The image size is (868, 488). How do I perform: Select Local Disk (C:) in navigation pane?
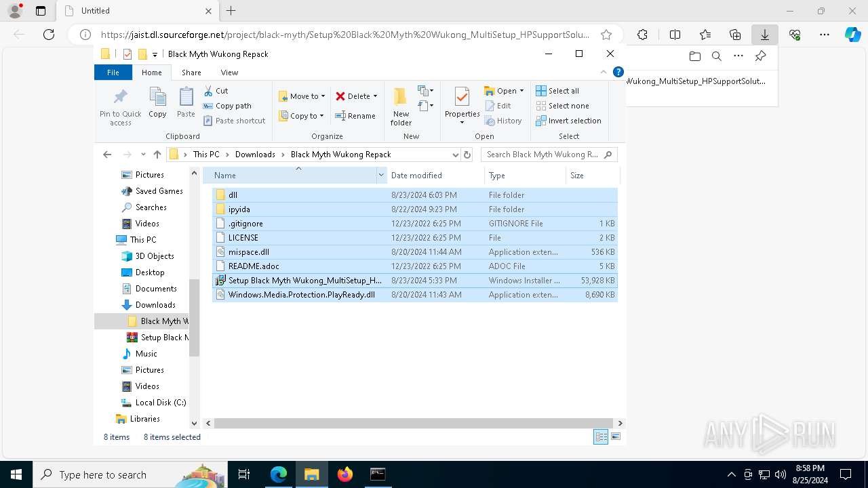[161, 403]
